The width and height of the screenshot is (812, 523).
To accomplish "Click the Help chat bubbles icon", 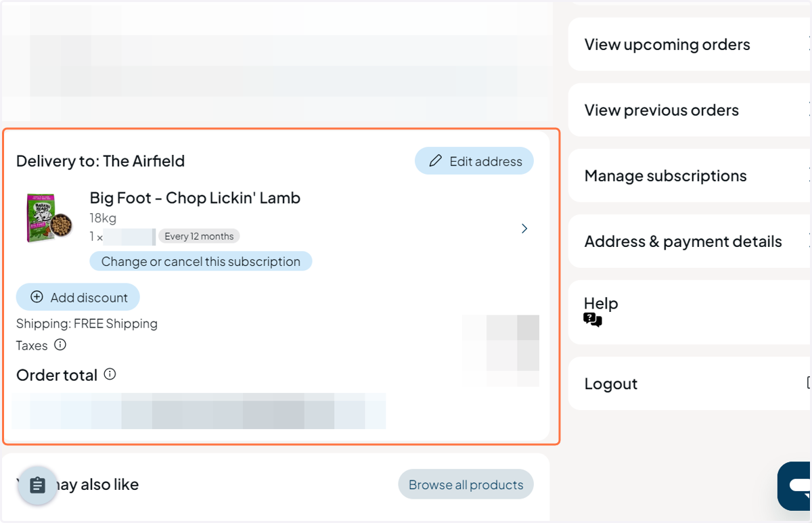I will [x=593, y=320].
